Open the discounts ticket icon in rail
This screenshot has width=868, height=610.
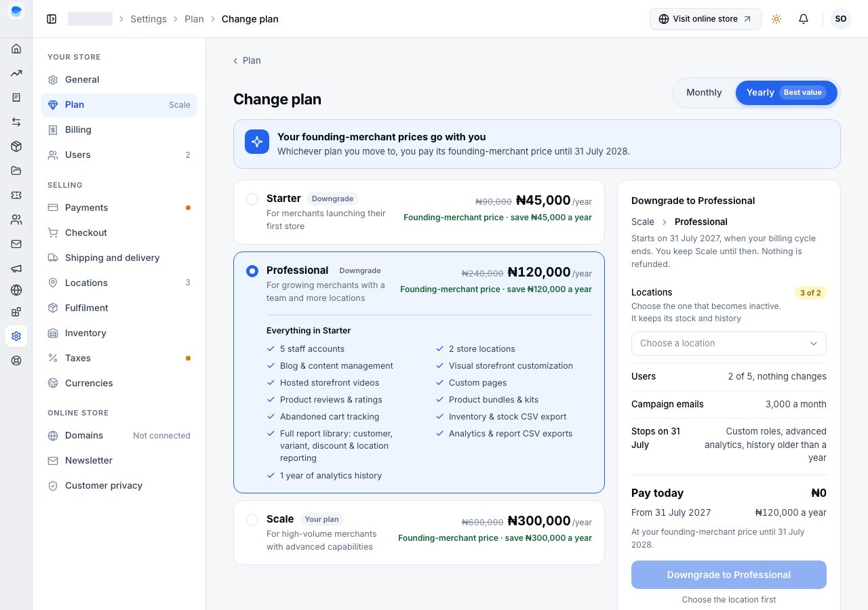click(x=16, y=195)
